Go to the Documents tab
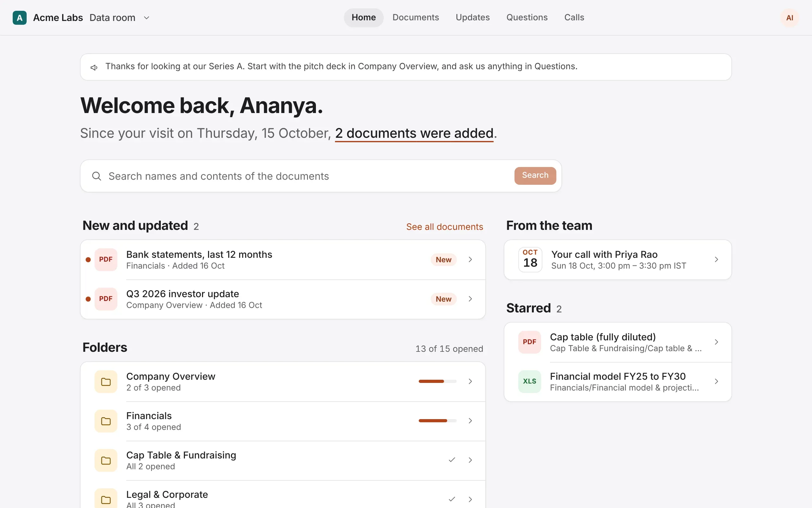 click(416, 17)
